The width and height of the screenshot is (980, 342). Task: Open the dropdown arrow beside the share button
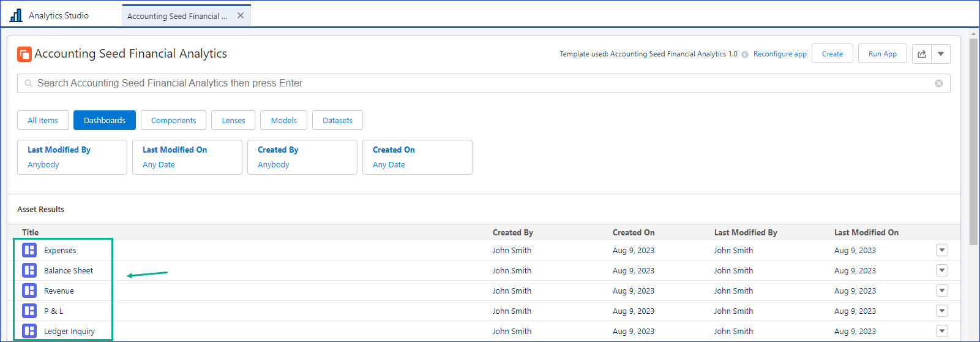coord(941,54)
